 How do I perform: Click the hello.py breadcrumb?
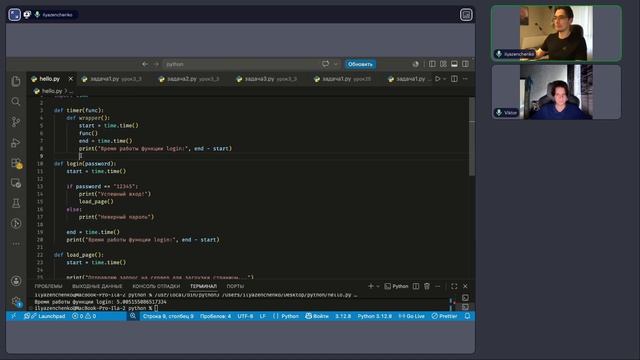pyautogui.click(x=51, y=91)
